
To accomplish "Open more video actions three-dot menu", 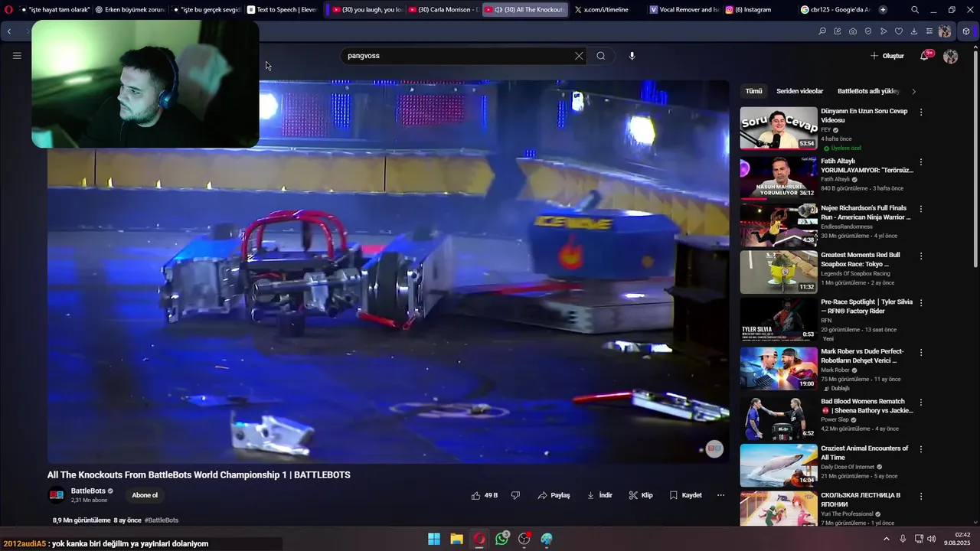I will click(x=720, y=495).
